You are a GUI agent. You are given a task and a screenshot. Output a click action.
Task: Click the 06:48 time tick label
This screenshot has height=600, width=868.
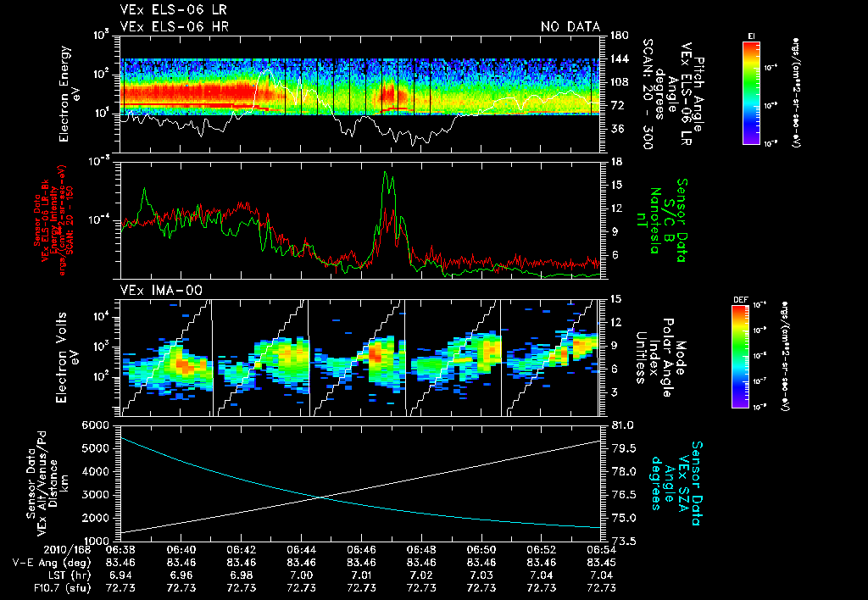click(421, 551)
